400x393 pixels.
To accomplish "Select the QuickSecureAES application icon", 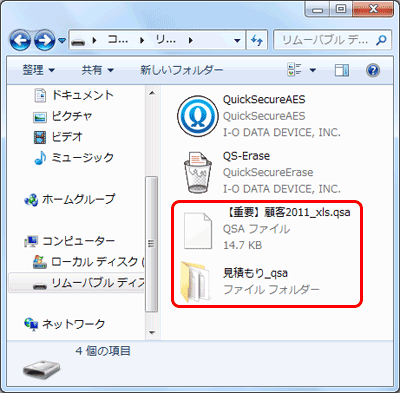I will [x=198, y=116].
